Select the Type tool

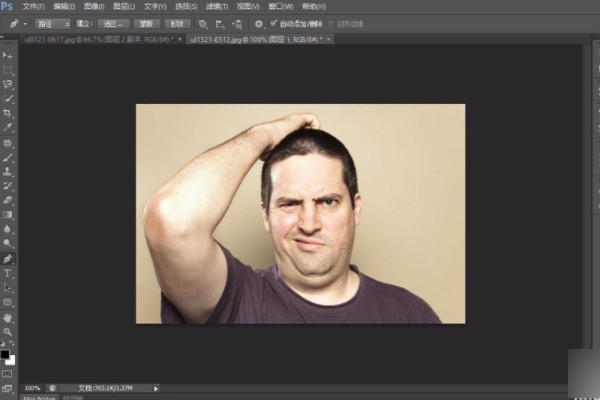[7, 273]
